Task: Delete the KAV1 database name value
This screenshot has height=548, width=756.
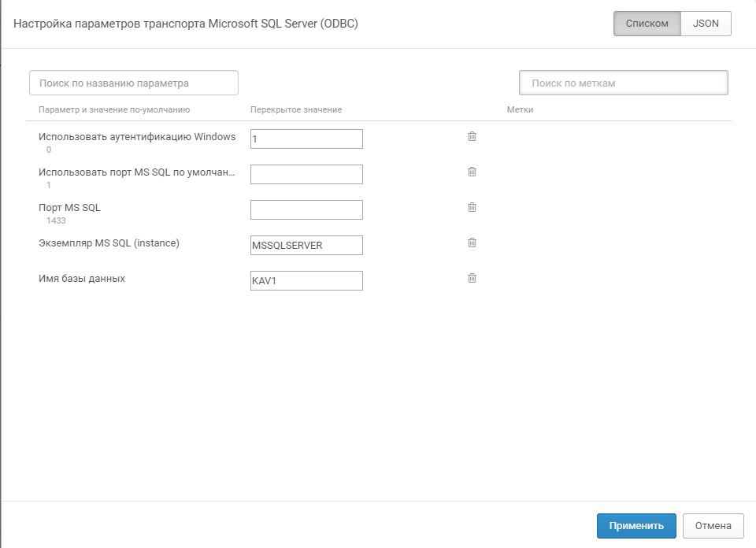Action: click(472, 278)
